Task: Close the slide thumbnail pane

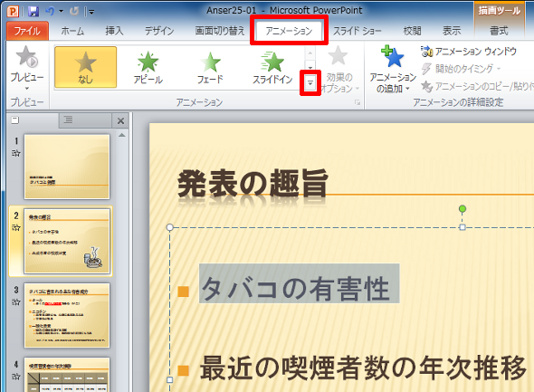Action: pyautogui.click(x=120, y=121)
